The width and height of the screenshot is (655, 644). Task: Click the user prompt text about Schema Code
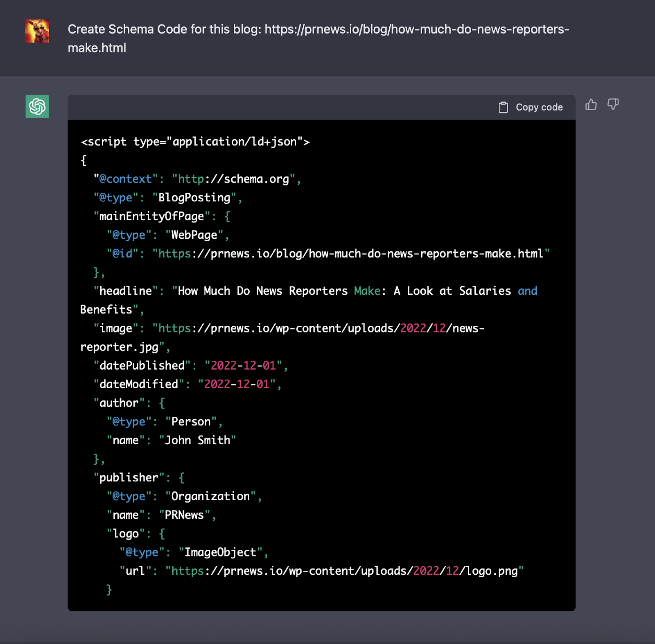(x=318, y=38)
